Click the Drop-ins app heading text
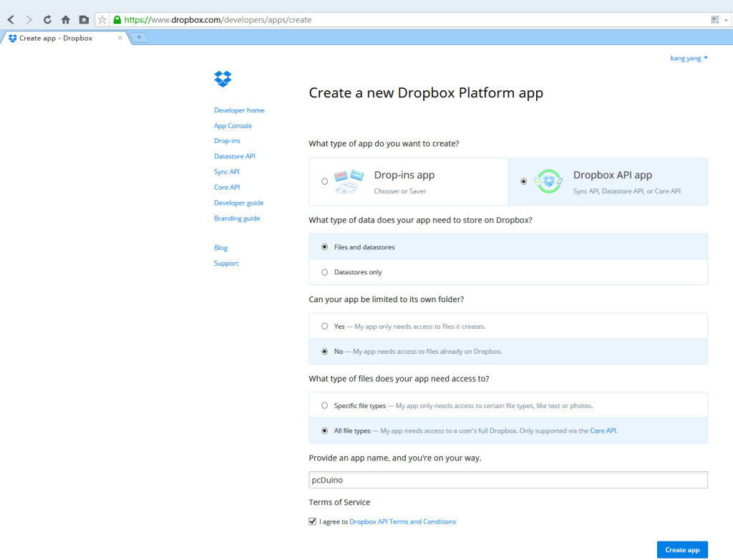The image size is (733, 560). tap(404, 175)
